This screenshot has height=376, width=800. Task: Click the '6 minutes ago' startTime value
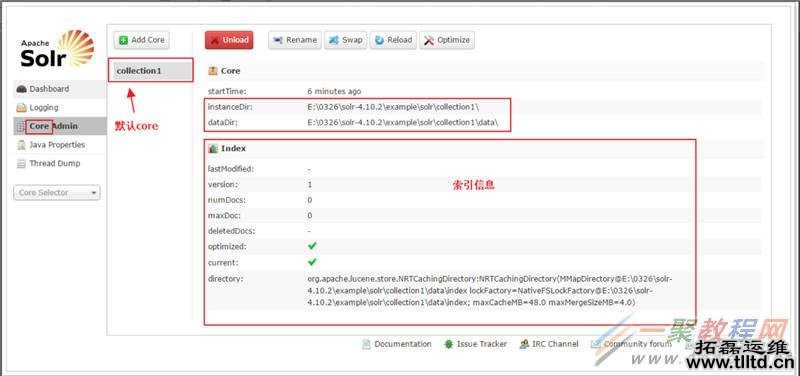(x=334, y=92)
